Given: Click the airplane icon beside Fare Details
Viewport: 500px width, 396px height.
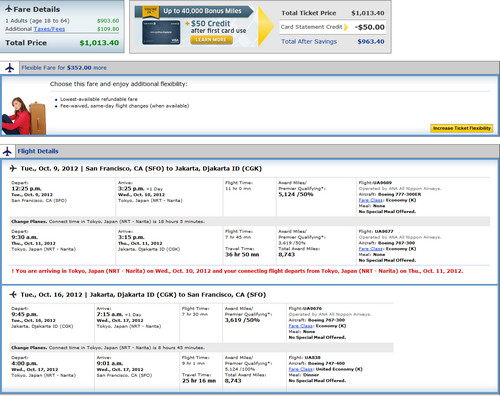Looking at the screenshot, I should 9,9.
